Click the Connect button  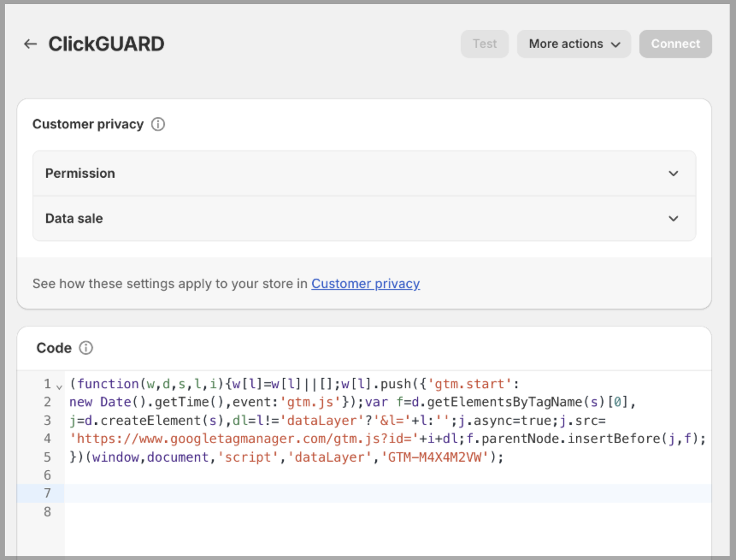pos(675,44)
